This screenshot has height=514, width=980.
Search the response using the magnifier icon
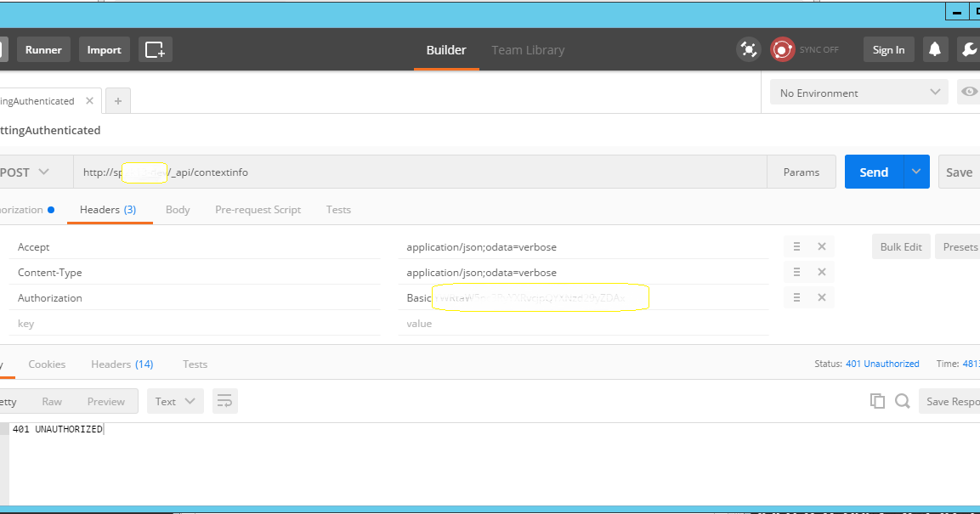tap(903, 400)
